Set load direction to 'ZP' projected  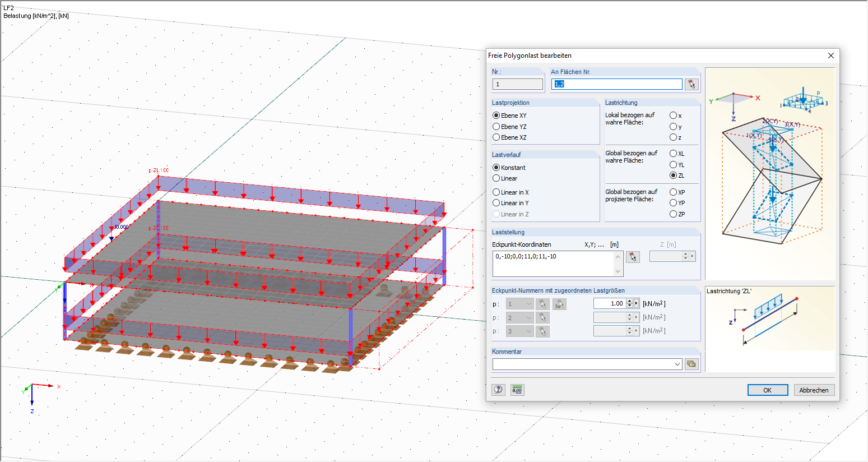tap(673, 214)
